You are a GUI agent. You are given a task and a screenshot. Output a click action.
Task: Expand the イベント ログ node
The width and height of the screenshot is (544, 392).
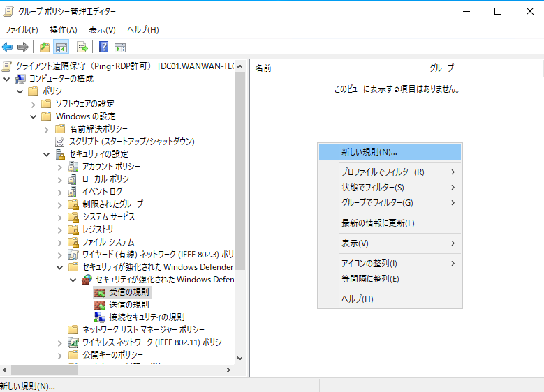coord(59,193)
